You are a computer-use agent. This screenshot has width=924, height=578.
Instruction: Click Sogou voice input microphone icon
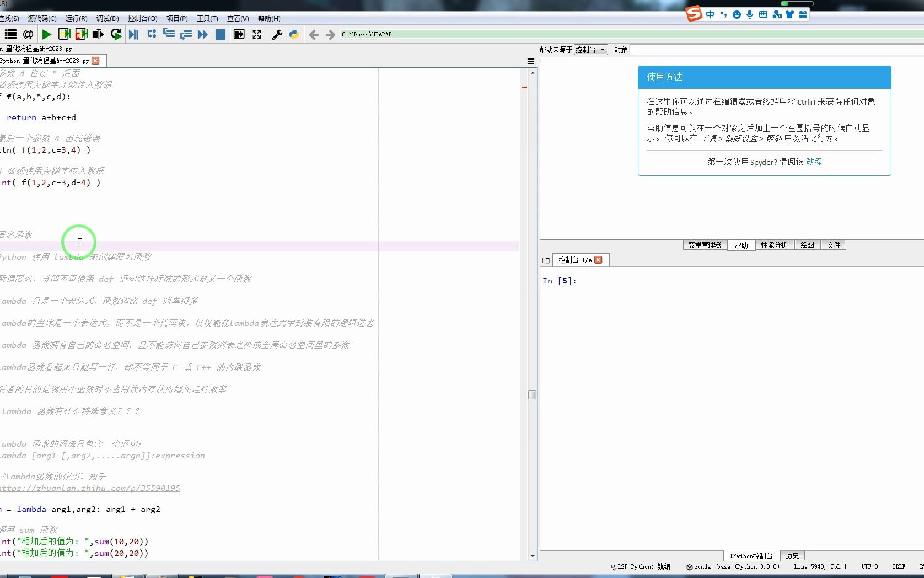[750, 14]
